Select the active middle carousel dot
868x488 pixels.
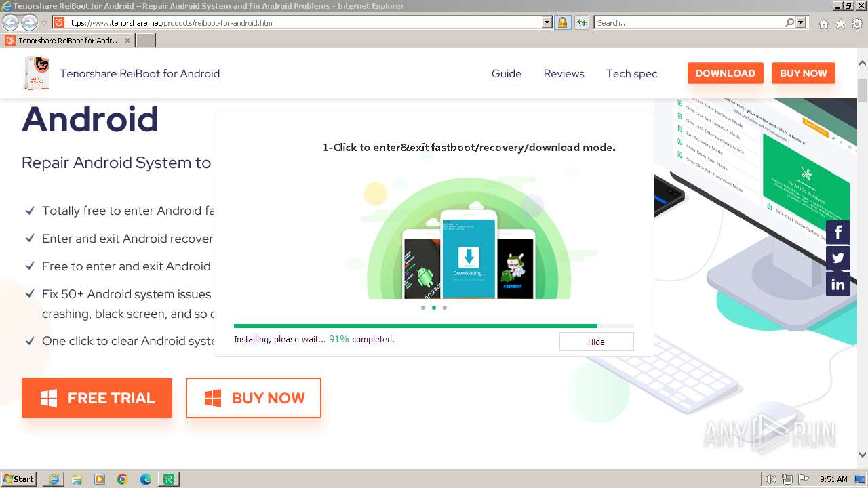tap(434, 308)
